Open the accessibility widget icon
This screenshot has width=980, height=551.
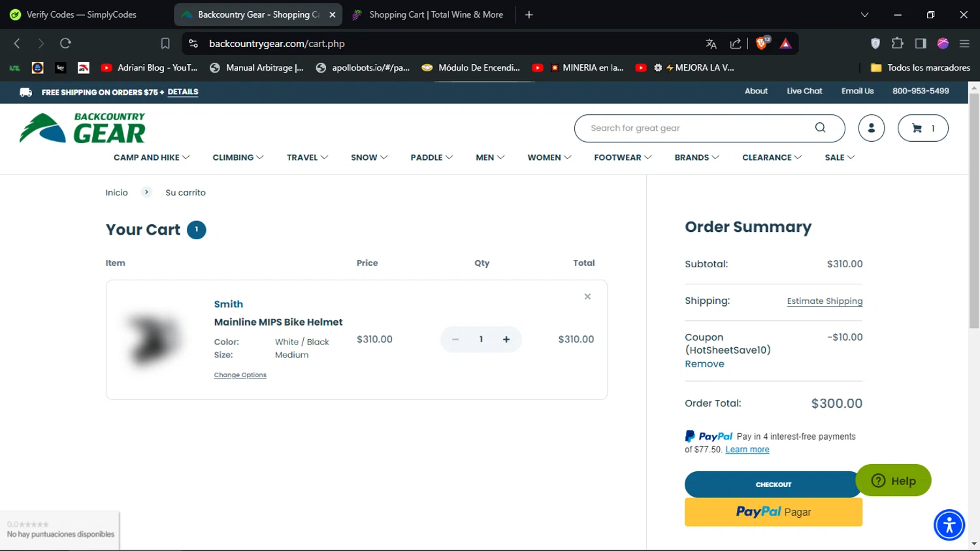point(949,525)
